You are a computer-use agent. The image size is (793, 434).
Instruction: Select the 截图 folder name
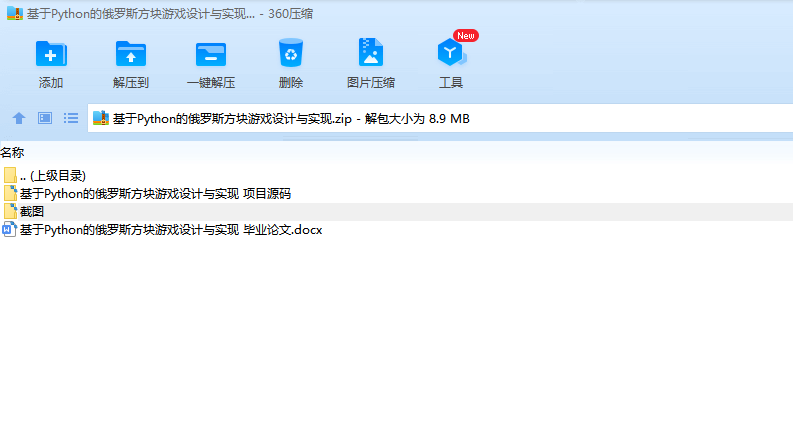pyautogui.click(x=32, y=211)
